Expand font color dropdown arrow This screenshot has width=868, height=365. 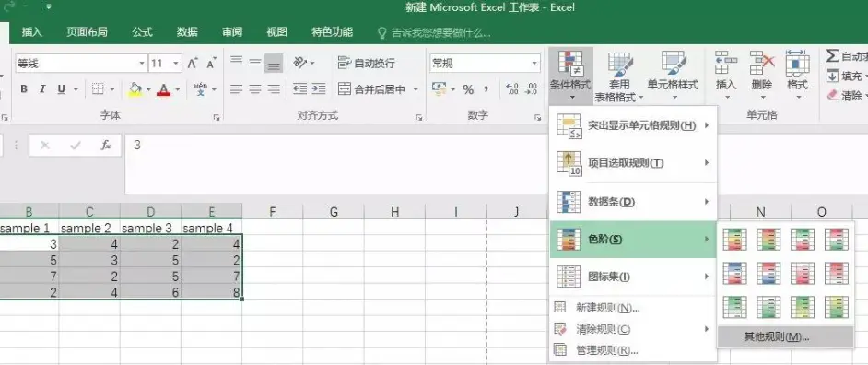pyautogui.click(x=177, y=89)
